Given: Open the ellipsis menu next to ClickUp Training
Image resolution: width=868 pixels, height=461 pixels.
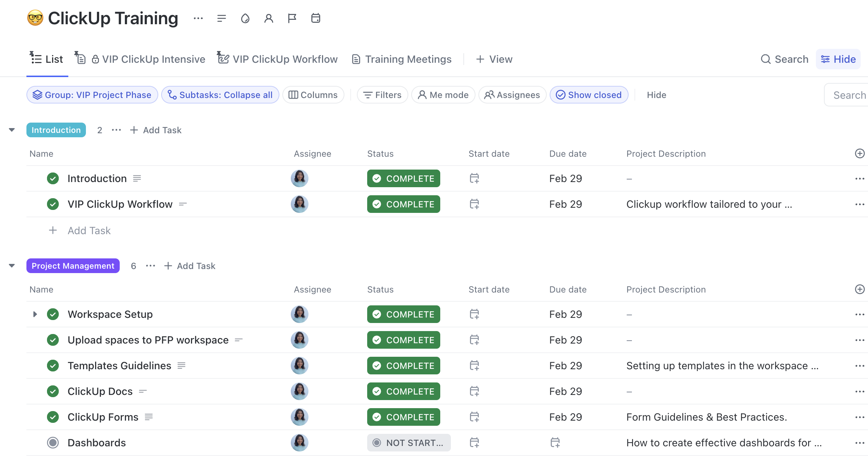Looking at the screenshot, I should tap(198, 18).
